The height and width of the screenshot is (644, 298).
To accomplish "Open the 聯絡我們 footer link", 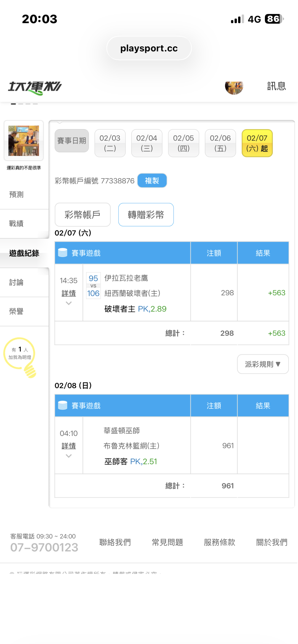I will [x=115, y=542].
